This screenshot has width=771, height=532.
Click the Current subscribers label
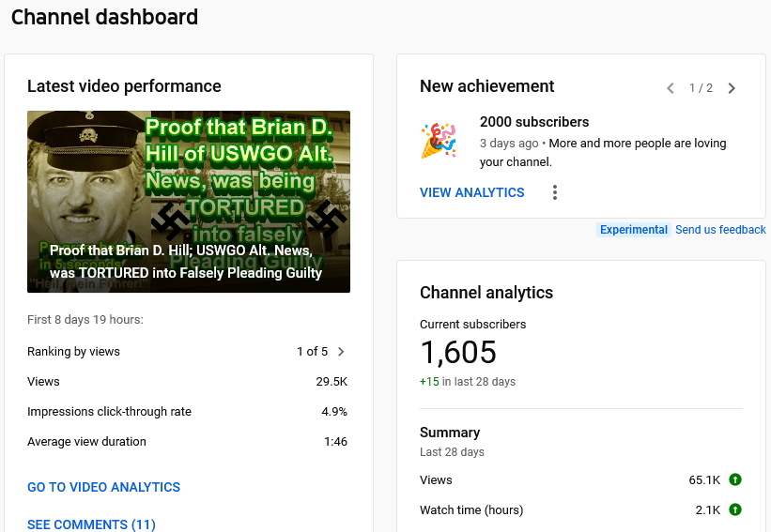point(473,325)
